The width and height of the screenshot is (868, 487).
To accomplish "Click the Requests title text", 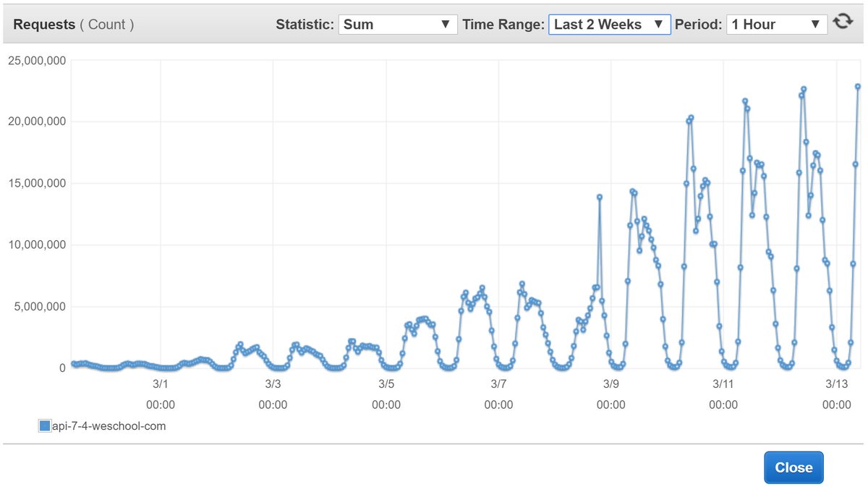I will [x=44, y=24].
